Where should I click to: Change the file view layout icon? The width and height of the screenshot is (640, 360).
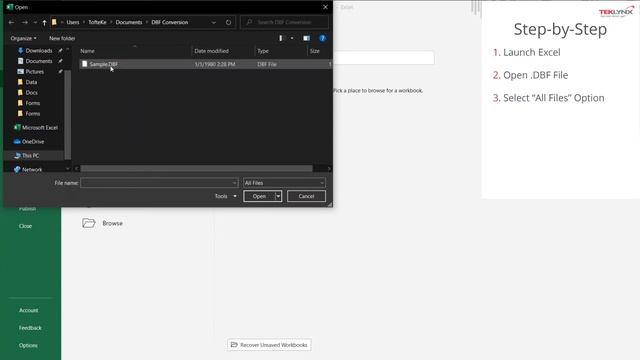point(280,38)
